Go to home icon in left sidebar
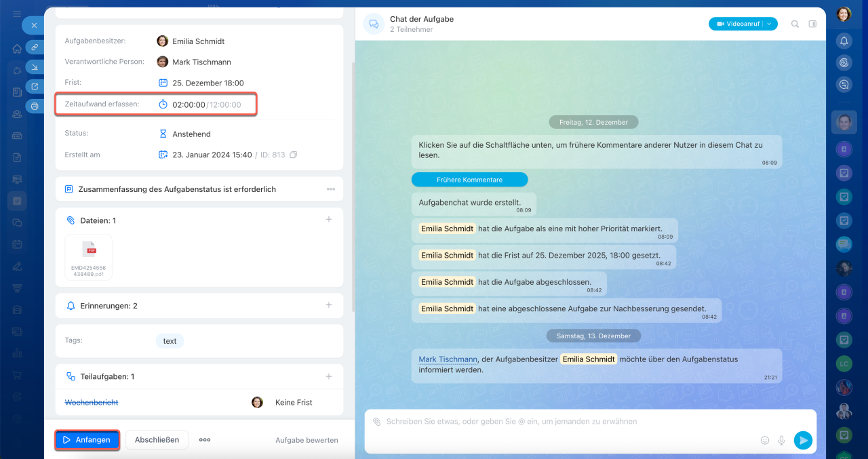This screenshot has height=459, width=868. 17,49
